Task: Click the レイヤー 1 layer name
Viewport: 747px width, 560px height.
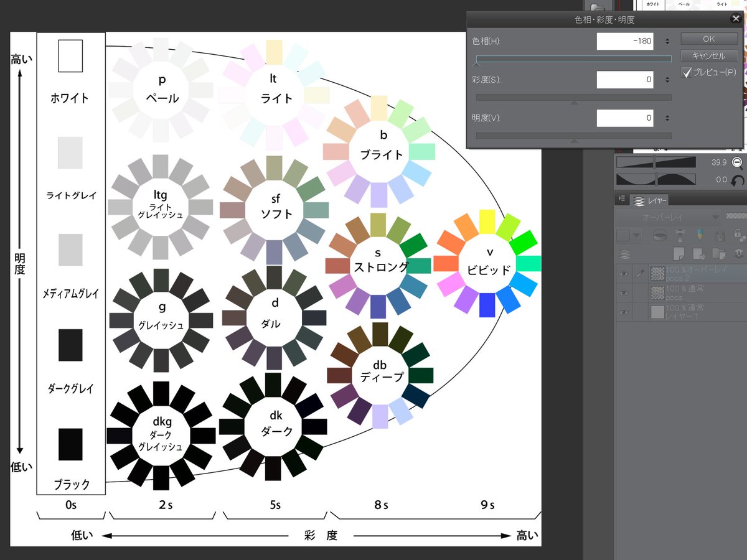Action: click(684, 317)
